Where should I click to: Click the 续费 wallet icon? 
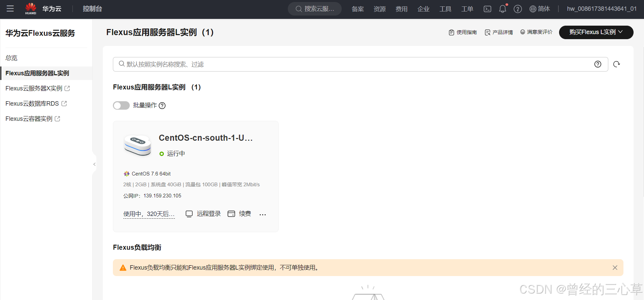[x=231, y=214]
